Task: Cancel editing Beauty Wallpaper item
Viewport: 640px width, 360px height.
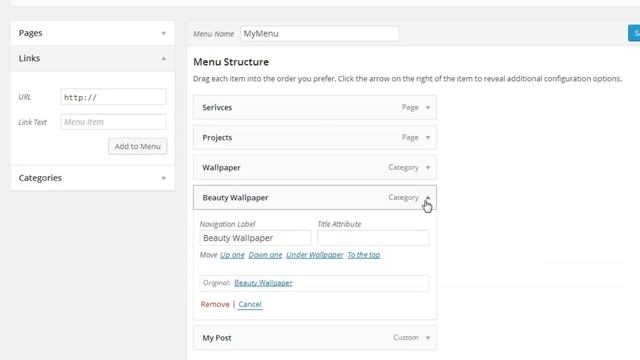Action: click(250, 304)
